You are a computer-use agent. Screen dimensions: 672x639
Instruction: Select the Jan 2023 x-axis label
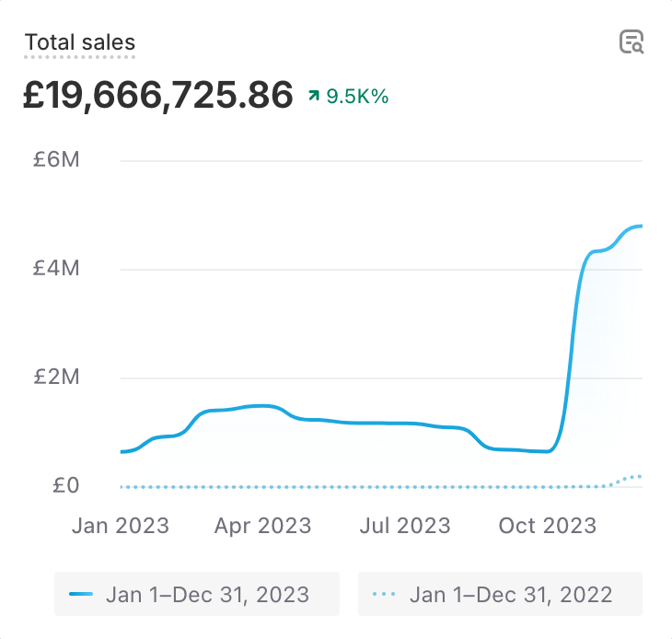(121, 526)
